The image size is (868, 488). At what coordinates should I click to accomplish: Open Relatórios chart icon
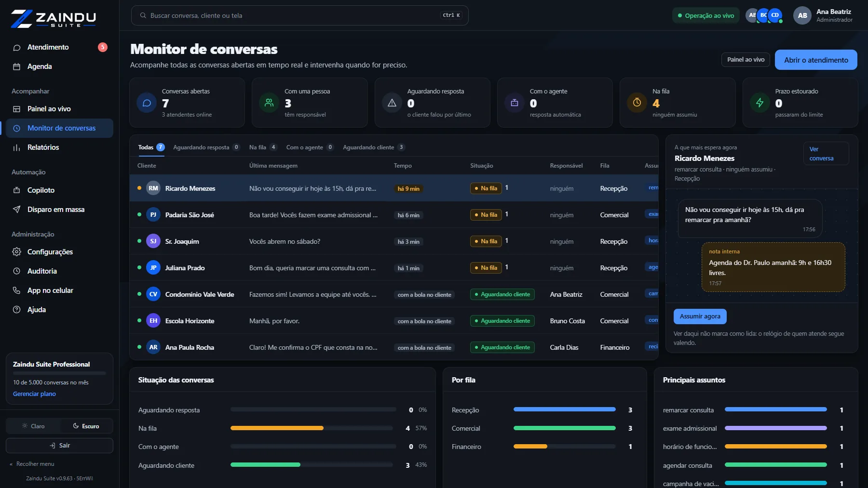17,147
